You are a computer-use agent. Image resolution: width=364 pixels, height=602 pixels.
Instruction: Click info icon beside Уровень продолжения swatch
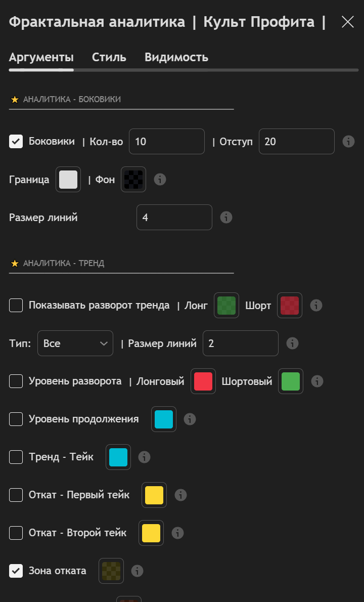point(190,419)
